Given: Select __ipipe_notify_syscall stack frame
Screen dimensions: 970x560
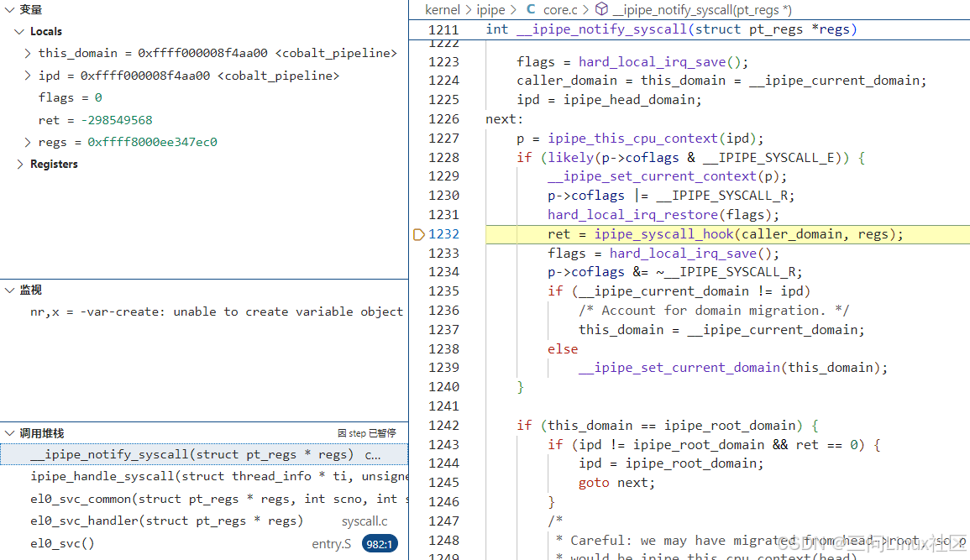Looking at the screenshot, I should point(204,454).
